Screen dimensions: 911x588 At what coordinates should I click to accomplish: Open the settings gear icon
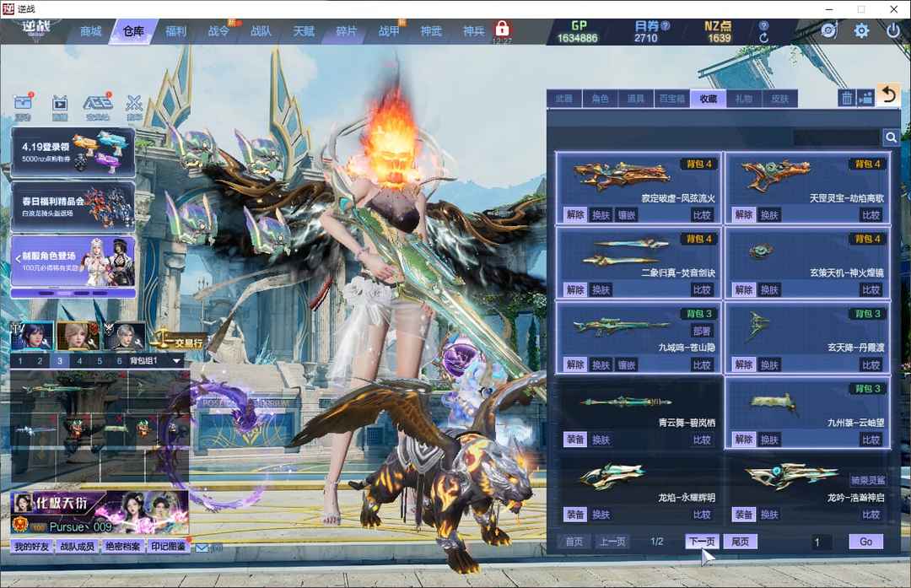[x=861, y=30]
